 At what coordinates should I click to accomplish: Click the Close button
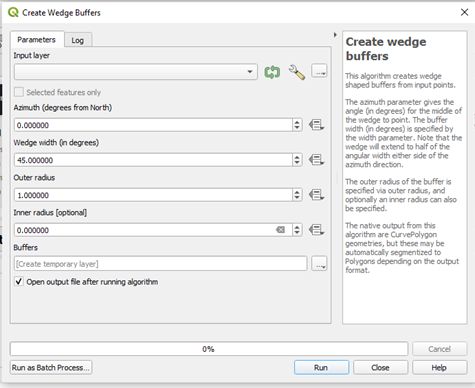380,367
